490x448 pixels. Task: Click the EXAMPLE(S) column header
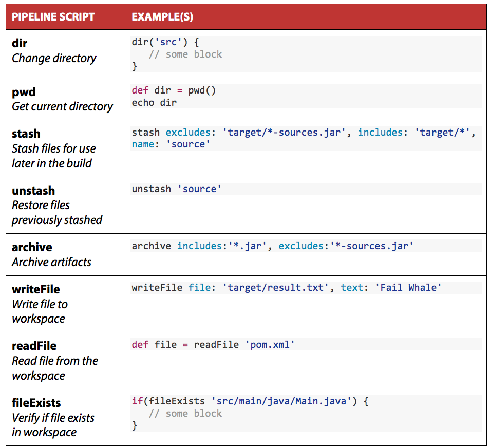pyautogui.click(x=162, y=17)
